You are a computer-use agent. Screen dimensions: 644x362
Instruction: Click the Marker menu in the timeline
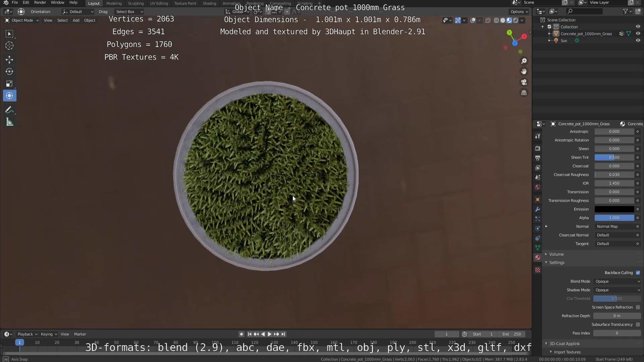pyautogui.click(x=80, y=335)
